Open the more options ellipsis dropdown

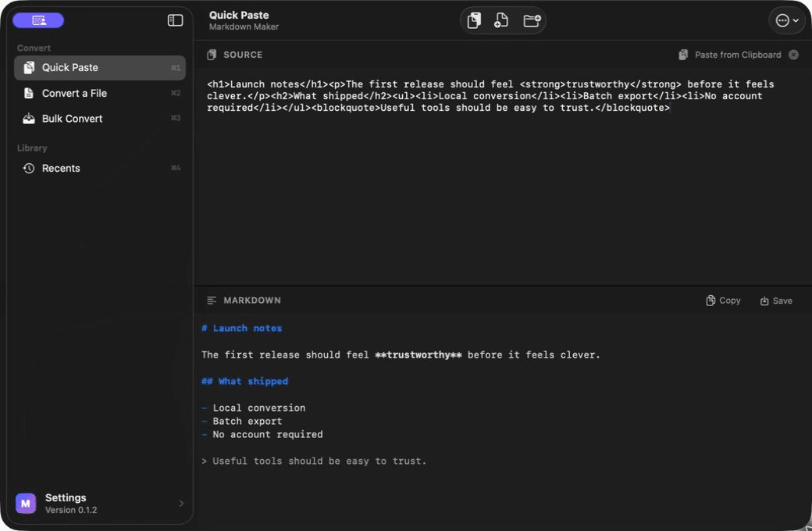click(787, 21)
